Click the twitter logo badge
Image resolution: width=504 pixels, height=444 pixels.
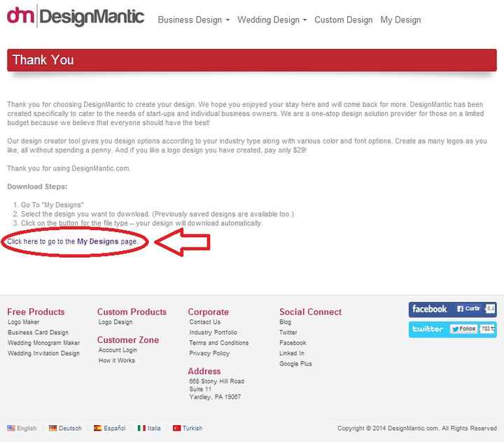point(428,329)
